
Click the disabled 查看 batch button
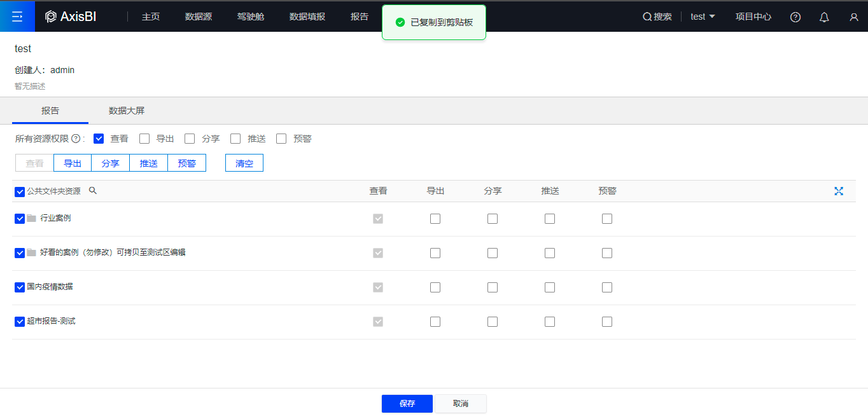(34, 163)
